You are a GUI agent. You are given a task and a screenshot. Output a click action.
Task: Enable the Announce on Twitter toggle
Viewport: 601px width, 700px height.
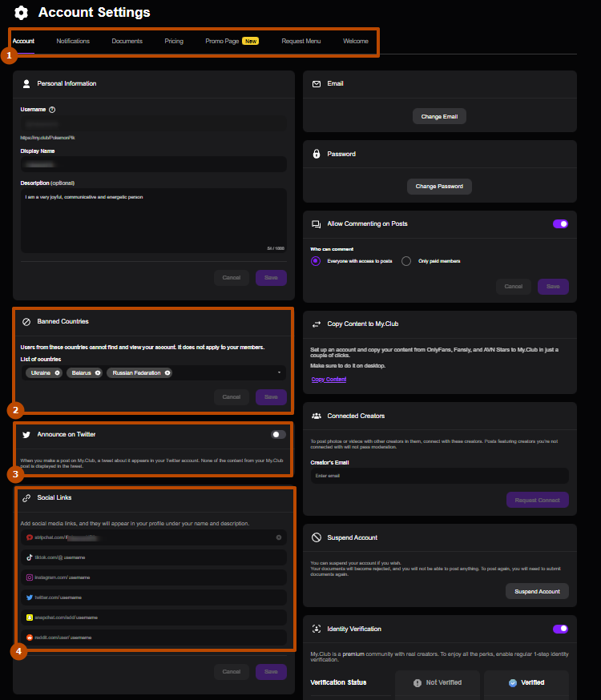tap(278, 434)
